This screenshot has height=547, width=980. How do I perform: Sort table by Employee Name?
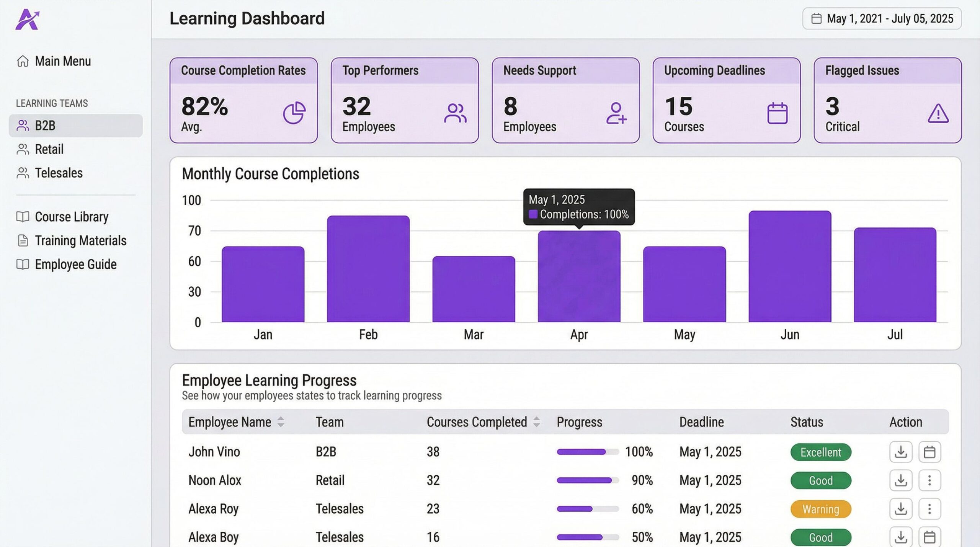click(x=281, y=422)
